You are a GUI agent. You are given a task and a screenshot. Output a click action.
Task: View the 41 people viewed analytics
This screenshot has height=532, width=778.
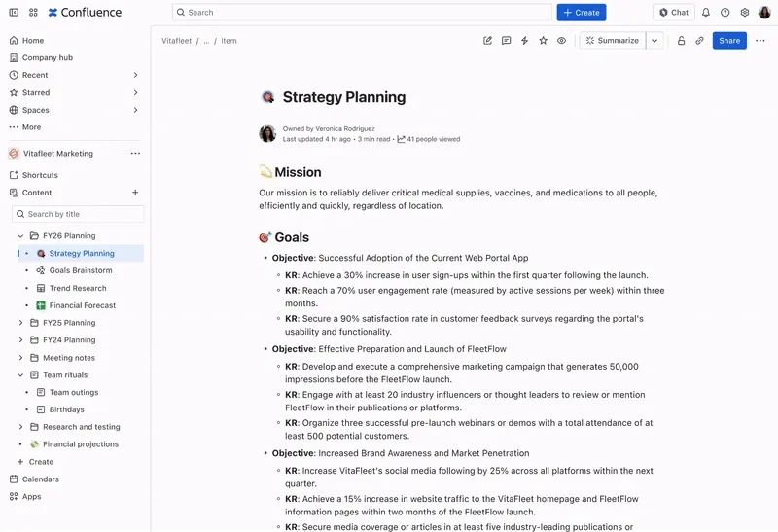[429, 139]
